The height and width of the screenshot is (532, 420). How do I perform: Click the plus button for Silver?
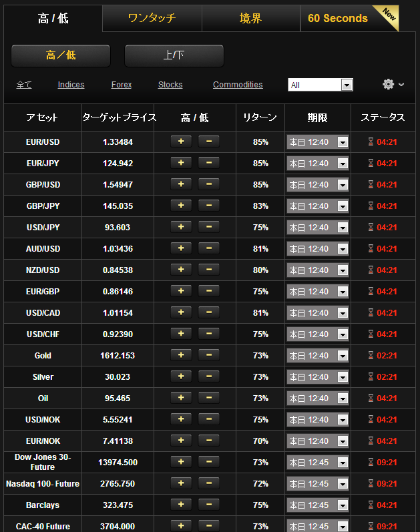181,376
